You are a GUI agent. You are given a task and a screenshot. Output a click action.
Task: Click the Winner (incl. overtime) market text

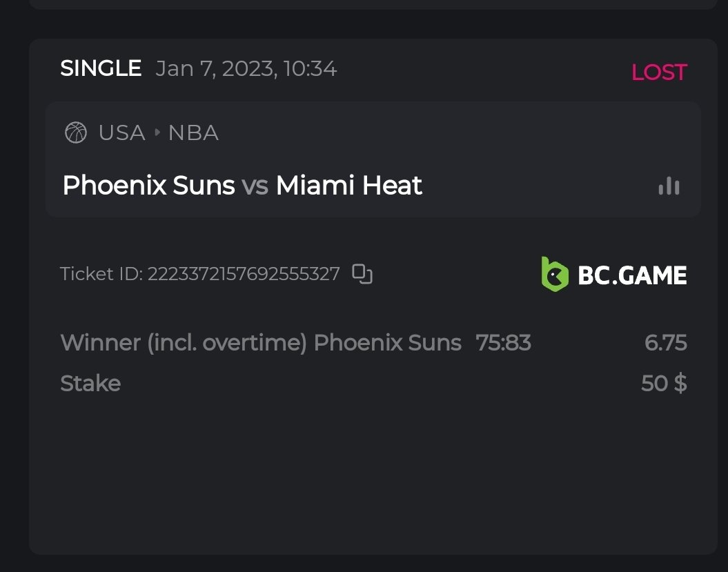pos(183,343)
